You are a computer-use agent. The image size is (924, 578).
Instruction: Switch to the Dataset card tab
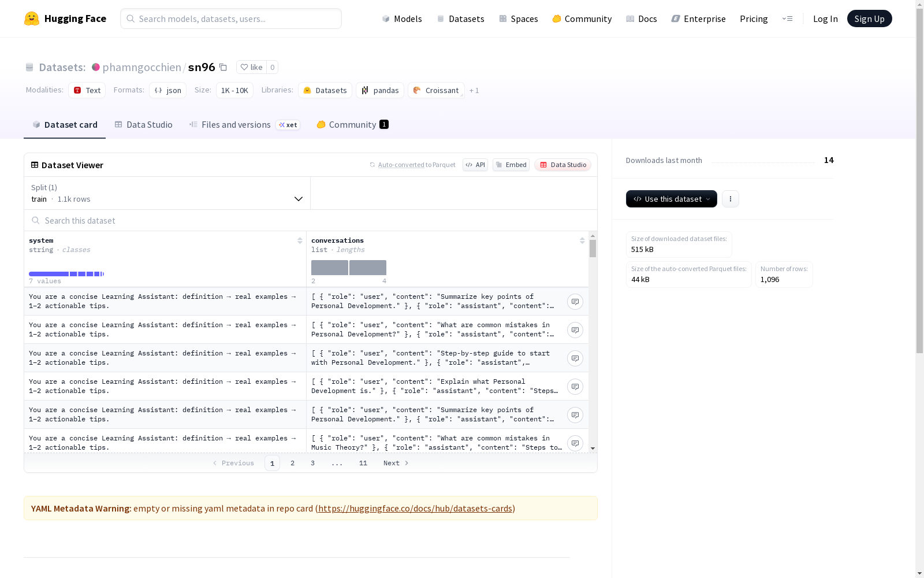point(65,124)
